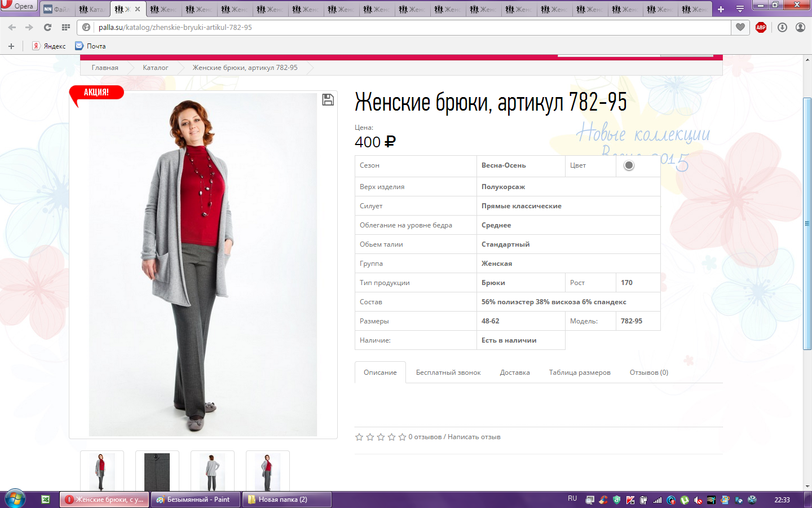812x508 pixels.
Task: Add page to bookmarks heart icon
Action: [740, 27]
